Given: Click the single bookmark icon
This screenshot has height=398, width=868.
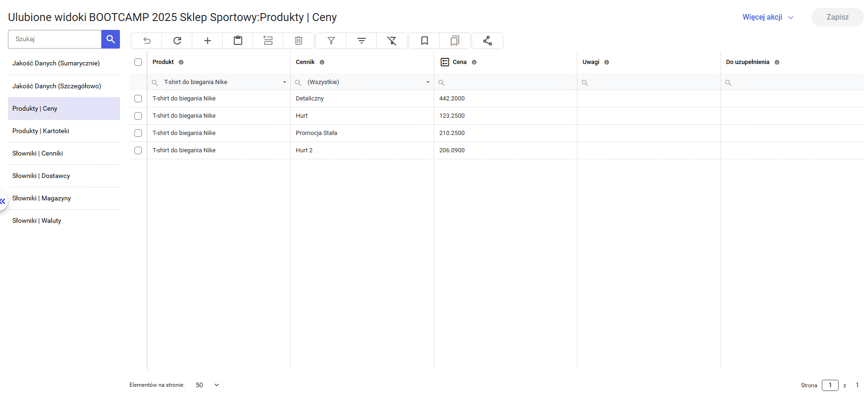Looking at the screenshot, I should pyautogui.click(x=425, y=41).
